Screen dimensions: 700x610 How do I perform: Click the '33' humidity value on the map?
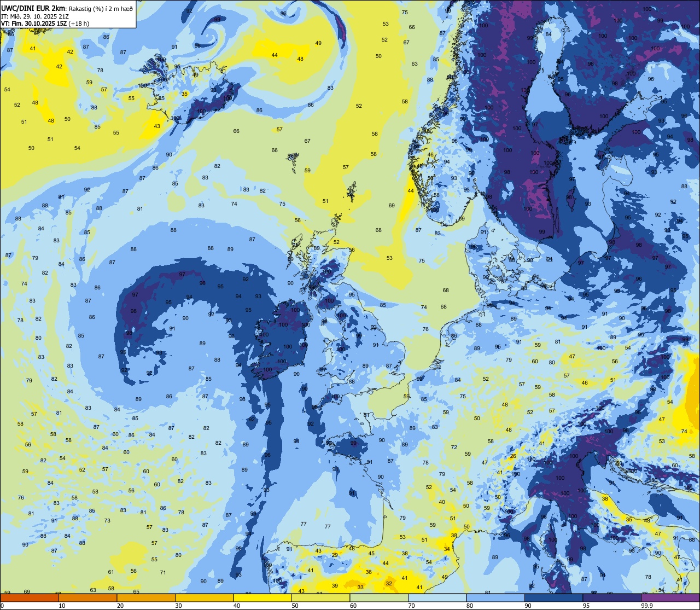360,587
